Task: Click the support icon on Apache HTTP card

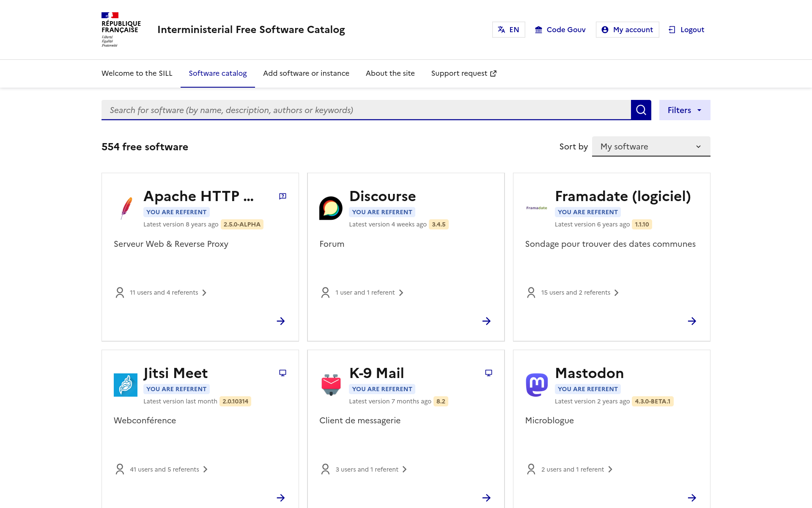Action: coord(283,196)
